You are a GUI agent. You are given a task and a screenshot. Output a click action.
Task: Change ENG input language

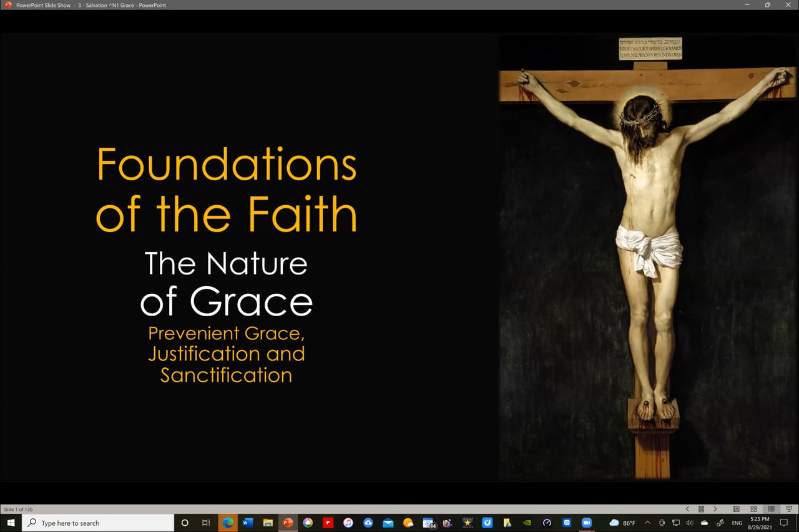point(737,523)
